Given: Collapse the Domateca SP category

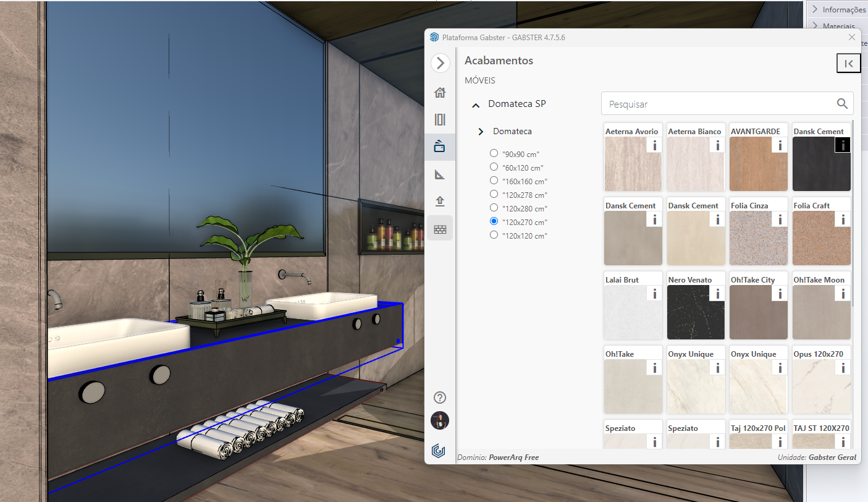Looking at the screenshot, I should pos(476,105).
